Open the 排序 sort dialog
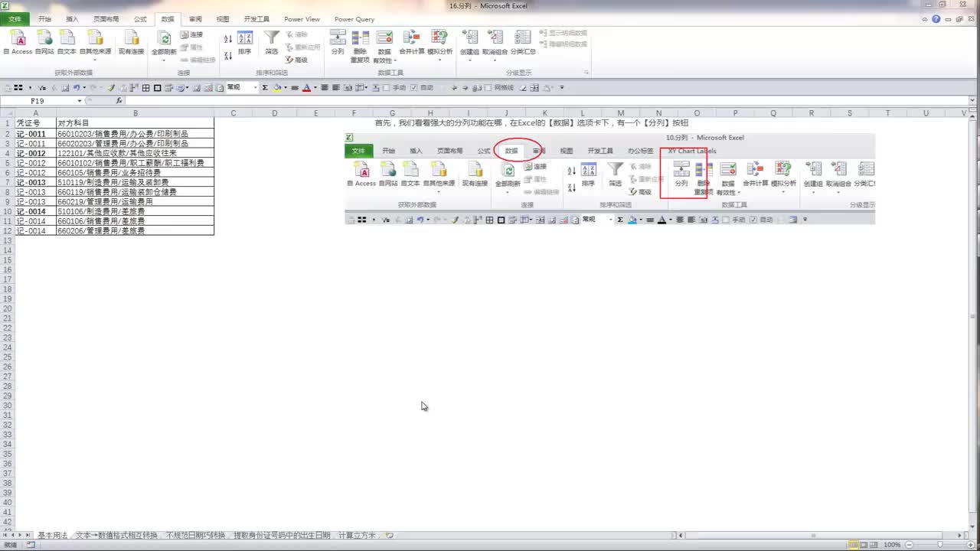 pos(245,43)
